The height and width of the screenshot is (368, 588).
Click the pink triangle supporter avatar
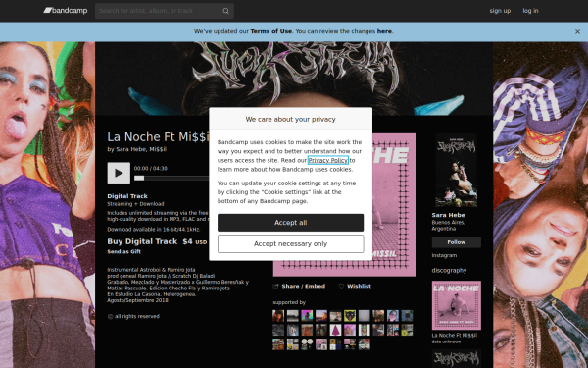pyautogui.click(x=335, y=330)
